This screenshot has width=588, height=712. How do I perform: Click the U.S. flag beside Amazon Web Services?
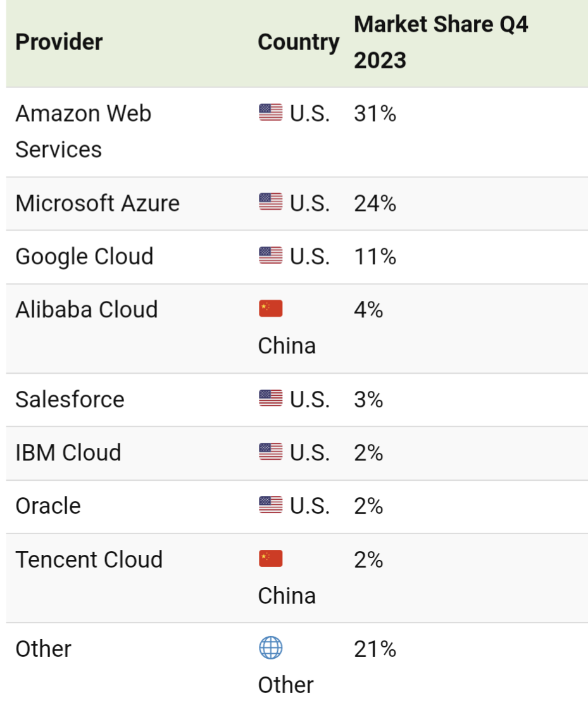(x=270, y=113)
